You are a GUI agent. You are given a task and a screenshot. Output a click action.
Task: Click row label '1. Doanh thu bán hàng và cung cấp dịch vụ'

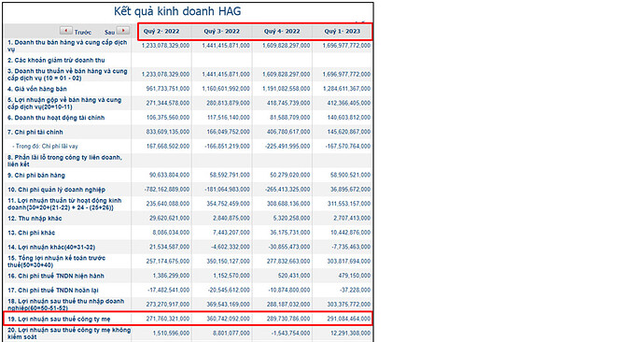[67, 46]
